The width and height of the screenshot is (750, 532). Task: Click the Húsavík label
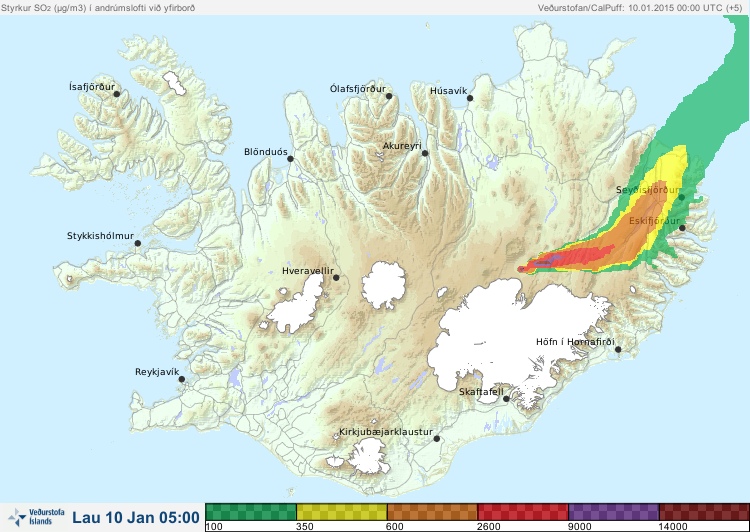click(448, 91)
